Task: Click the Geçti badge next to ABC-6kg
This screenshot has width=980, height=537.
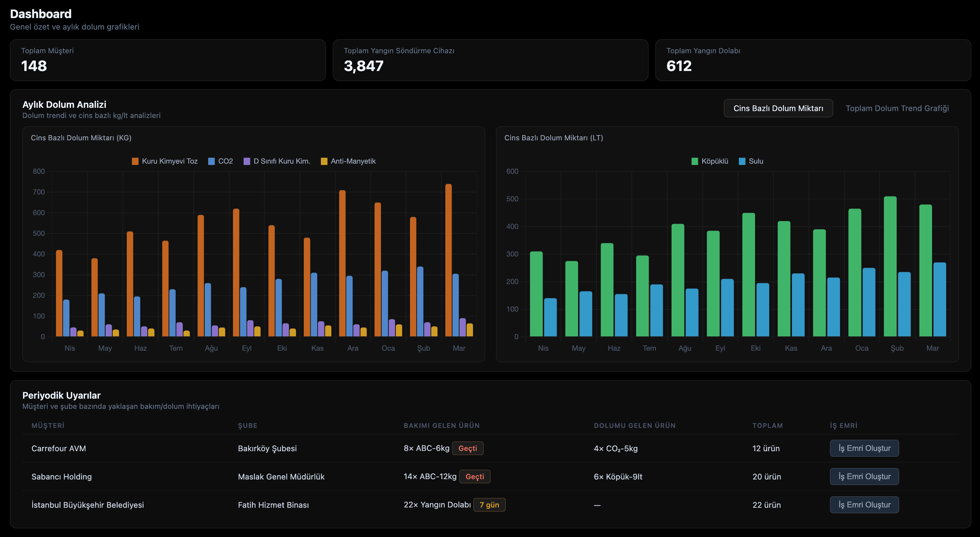Action: pyautogui.click(x=468, y=448)
